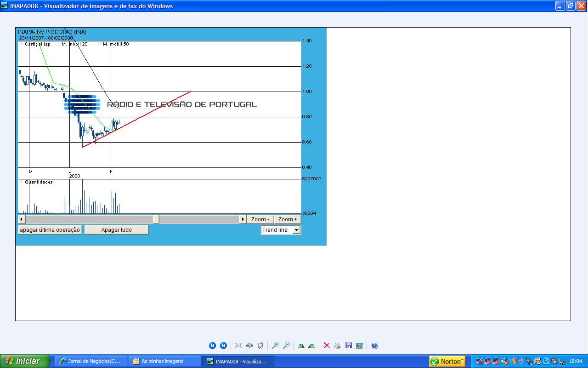588x368 pixels.
Task: Delete the image with the red X
Action: (327, 345)
